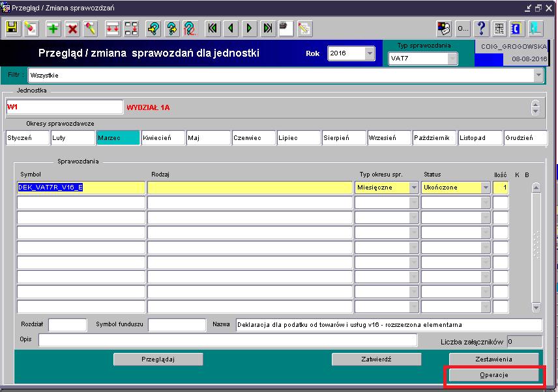558x392 pixels.
Task: Select the Czerwiec period tab
Action: [254, 138]
